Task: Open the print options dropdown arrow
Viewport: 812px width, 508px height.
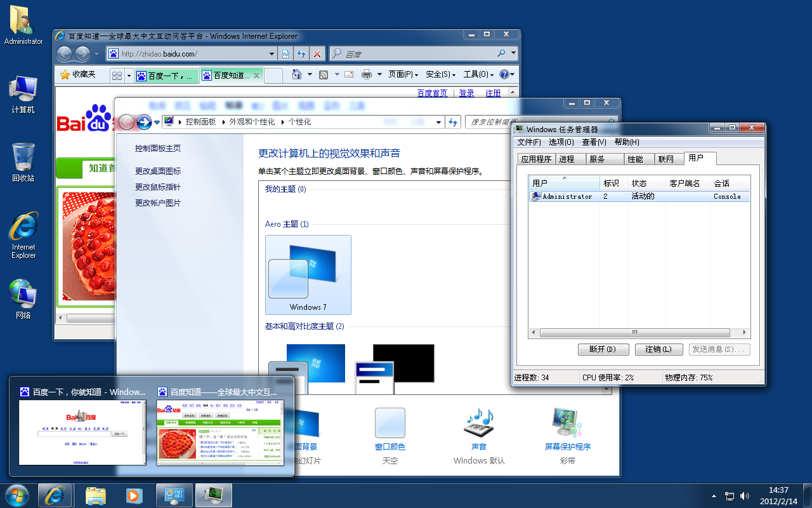Action: coord(379,74)
